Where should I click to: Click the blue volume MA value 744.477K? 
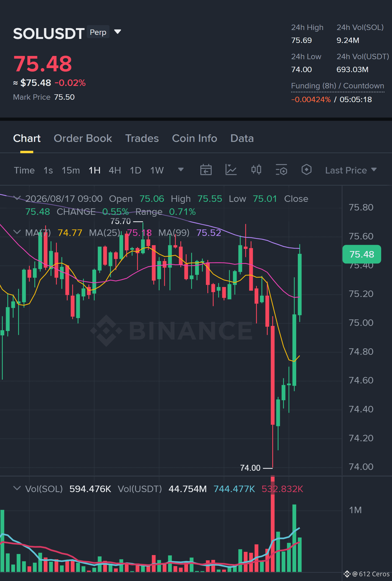[x=234, y=489]
